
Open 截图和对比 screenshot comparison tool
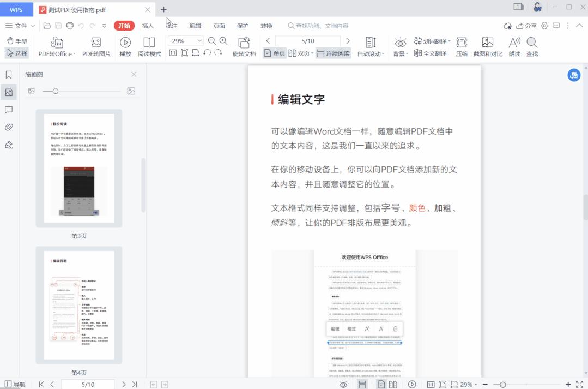tap(487, 46)
